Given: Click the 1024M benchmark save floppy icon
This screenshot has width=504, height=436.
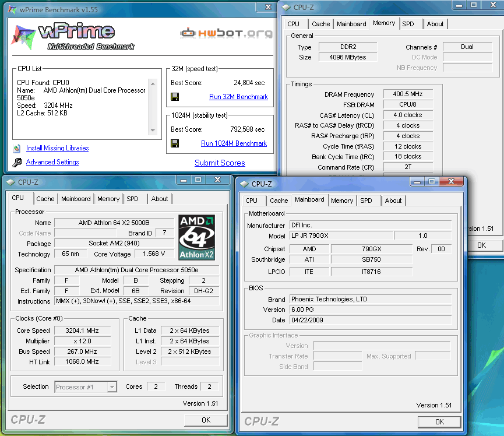Looking at the screenshot, I should click(x=175, y=143).
